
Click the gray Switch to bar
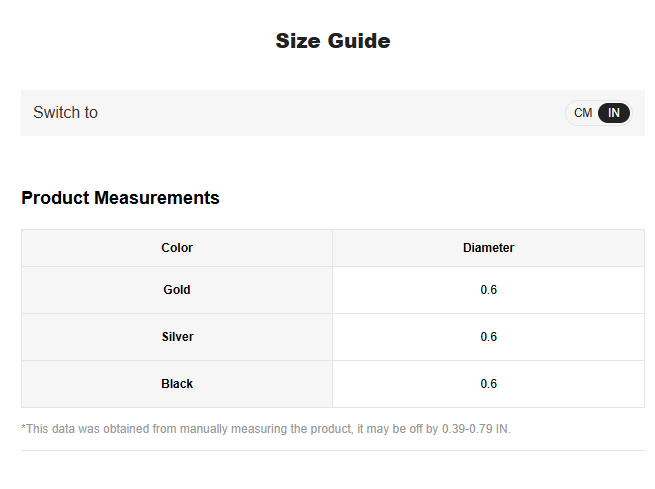333,113
